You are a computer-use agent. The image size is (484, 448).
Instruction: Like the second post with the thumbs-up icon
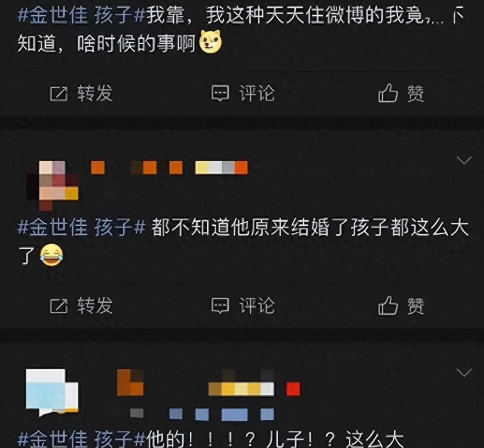pos(388,306)
